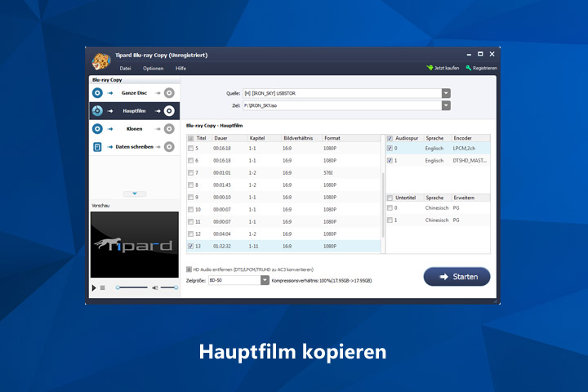Viewport: 588px width, 392px height.
Task: Uncheck title 13 checkbox
Action: pyautogui.click(x=191, y=246)
